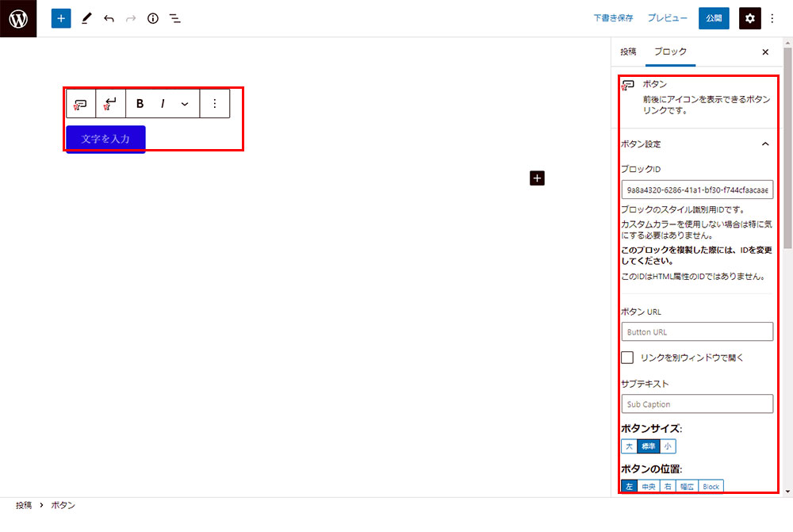The width and height of the screenshot is (793, 532).
Task: Select the pencil Tools icon
Action: tap(86, 18)
